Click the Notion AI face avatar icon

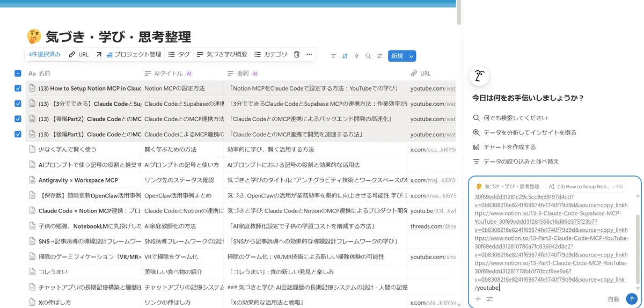479,76
